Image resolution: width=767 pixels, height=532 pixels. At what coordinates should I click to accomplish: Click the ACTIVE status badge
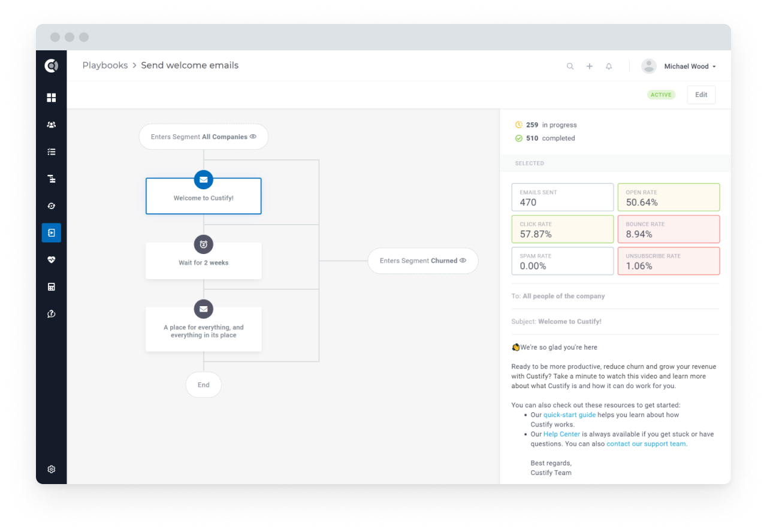coord(661,95)
